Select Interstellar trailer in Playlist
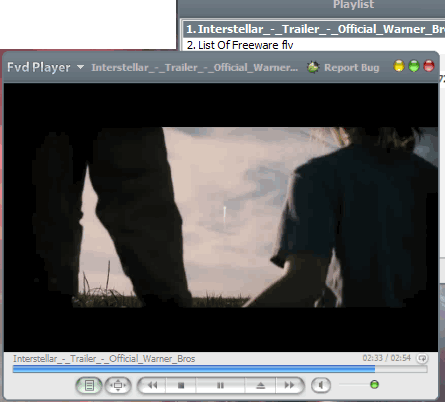 pos(314,29)
